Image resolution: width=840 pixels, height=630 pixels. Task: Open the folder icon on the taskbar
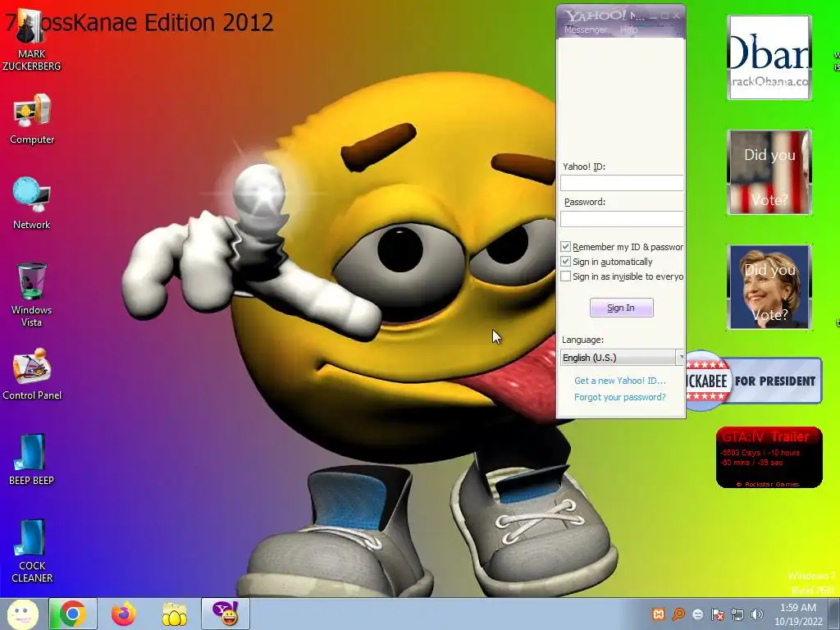[175, 614]
